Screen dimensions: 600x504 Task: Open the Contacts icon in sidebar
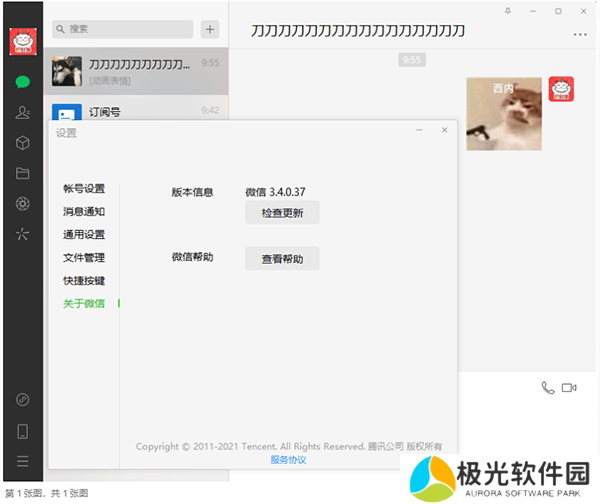click(22, 113)
